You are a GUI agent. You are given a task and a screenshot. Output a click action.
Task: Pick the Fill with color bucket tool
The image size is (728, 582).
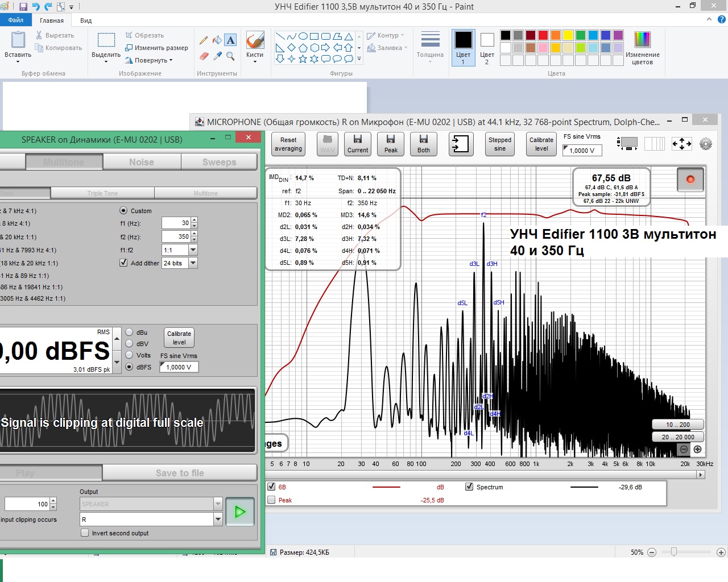click(x=217, y=40)
